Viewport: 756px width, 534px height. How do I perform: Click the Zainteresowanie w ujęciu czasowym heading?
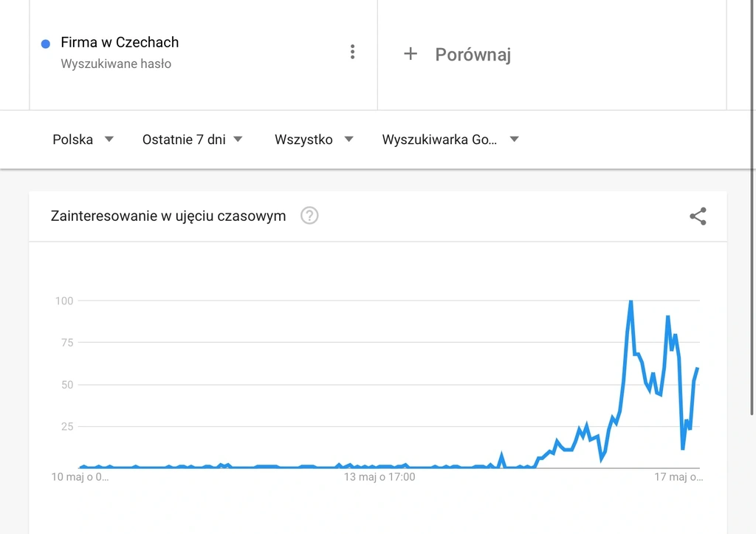(168, 216)
